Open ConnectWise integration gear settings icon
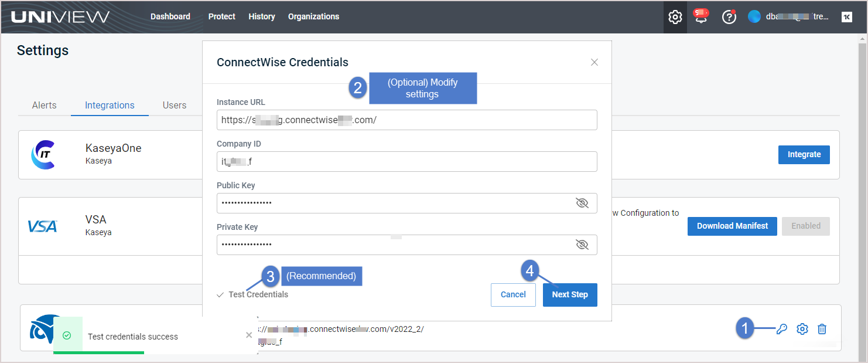The width and height of the screenshot is (868, 363). click(802, 329)
